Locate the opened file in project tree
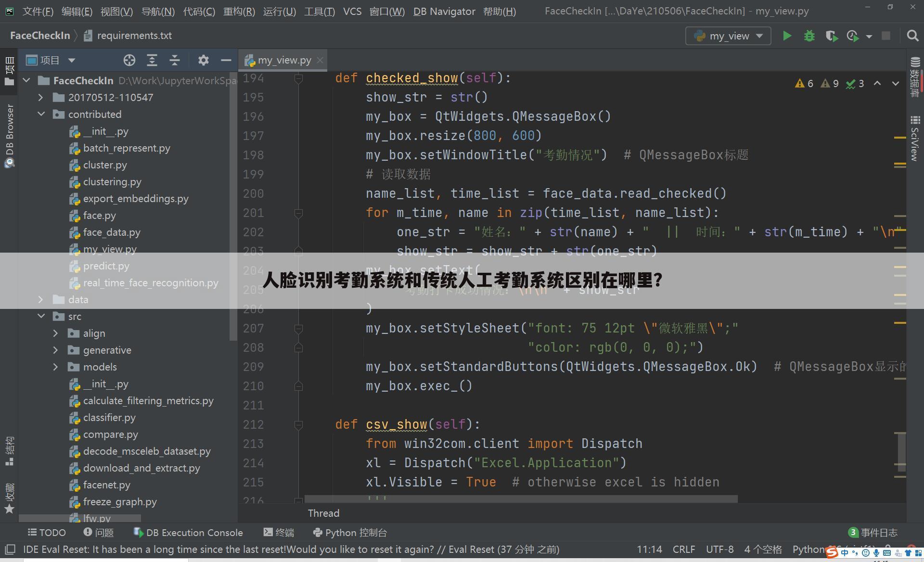Viewport: 924px width, 562px height. point(129,60)
